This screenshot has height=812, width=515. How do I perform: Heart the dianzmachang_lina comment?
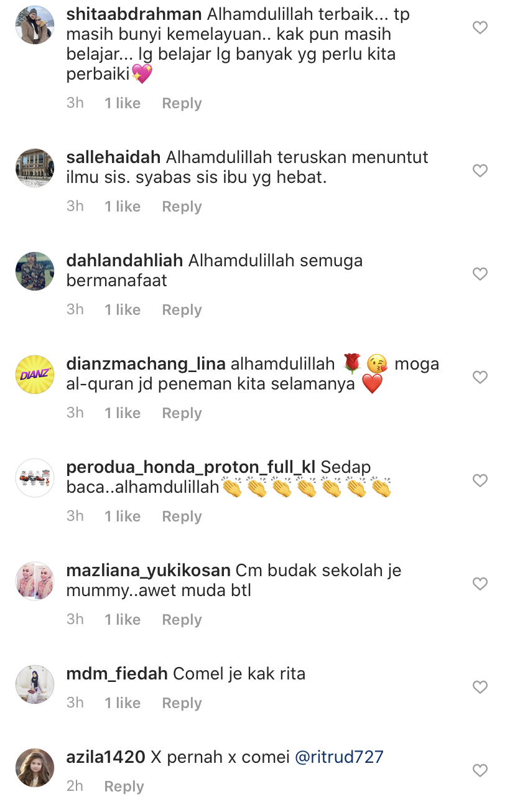click(x=480, y=377)
